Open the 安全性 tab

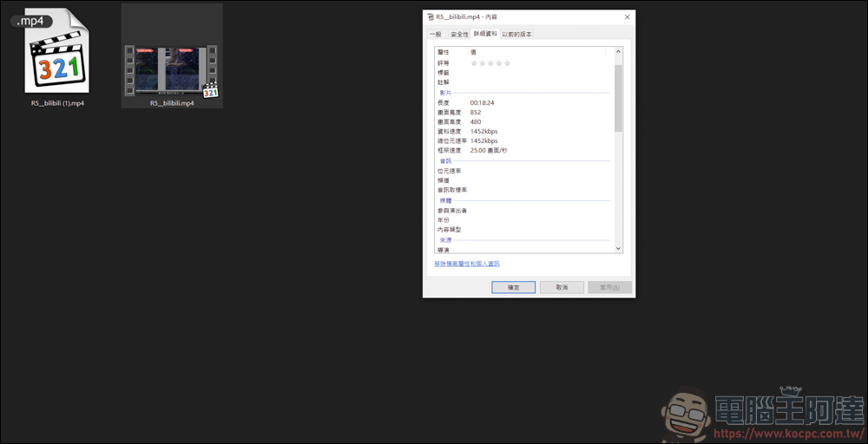pos(459,35)
